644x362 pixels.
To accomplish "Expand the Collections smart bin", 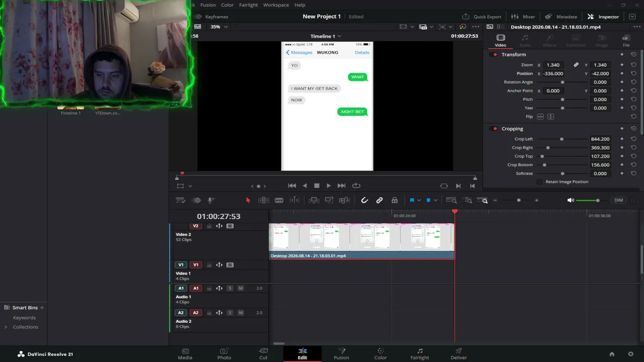I will click(x=6, y=327).
